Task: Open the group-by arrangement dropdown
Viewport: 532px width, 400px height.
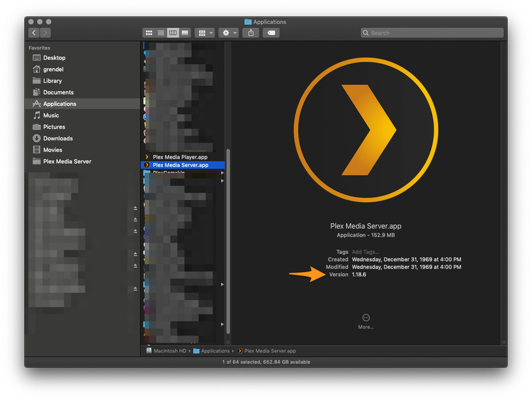Action: pyautogui.click(x=205, y=33)
